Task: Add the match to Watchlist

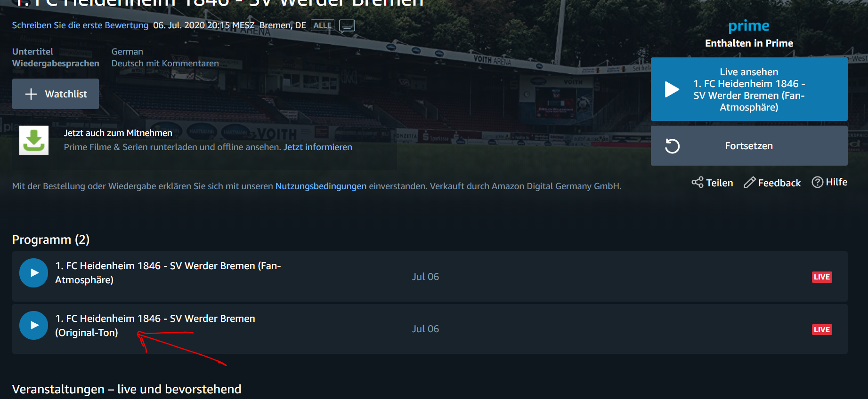Action: coord(56,94)
